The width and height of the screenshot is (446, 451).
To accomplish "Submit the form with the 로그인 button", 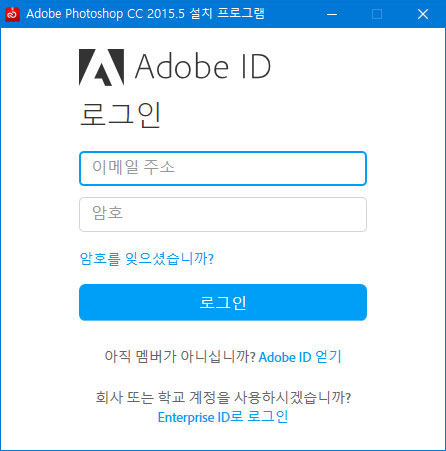I will 223,302.
